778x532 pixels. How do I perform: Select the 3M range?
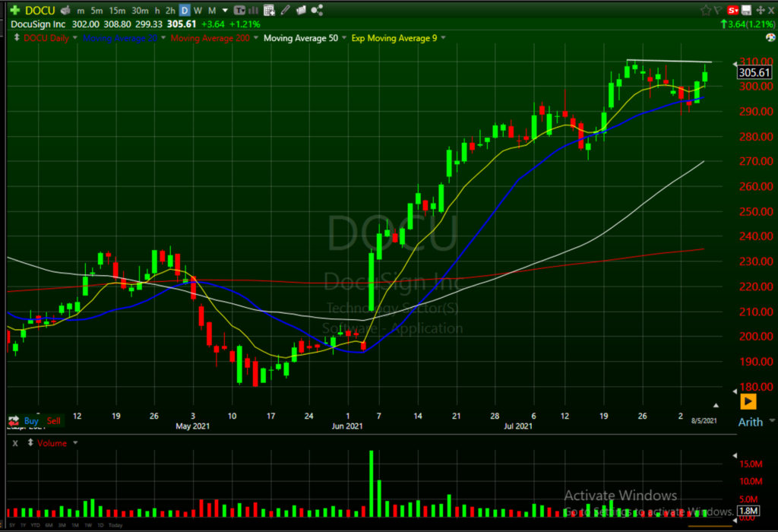click(x=62, y=525)
